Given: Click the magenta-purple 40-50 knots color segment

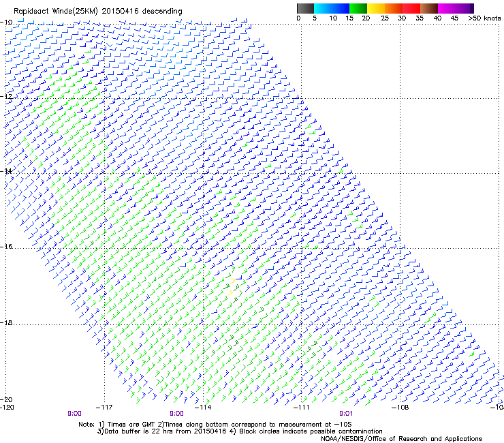Looking at the screenshot, I should pyautogui.click(x=456, y=8).
